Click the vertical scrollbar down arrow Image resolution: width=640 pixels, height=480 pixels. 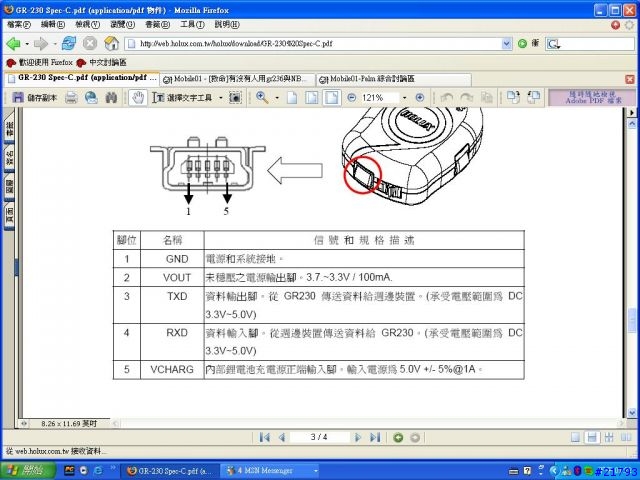(x=632, y=413)
